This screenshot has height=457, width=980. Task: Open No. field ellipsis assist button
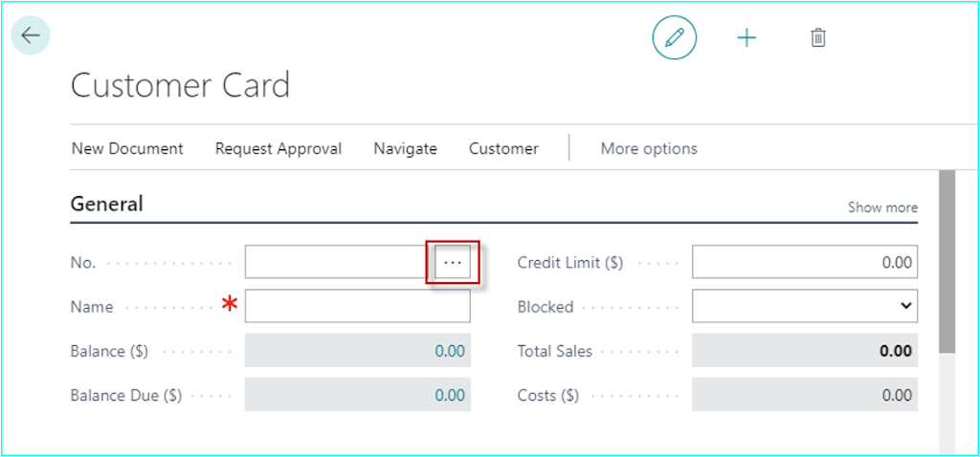[453, 263]
